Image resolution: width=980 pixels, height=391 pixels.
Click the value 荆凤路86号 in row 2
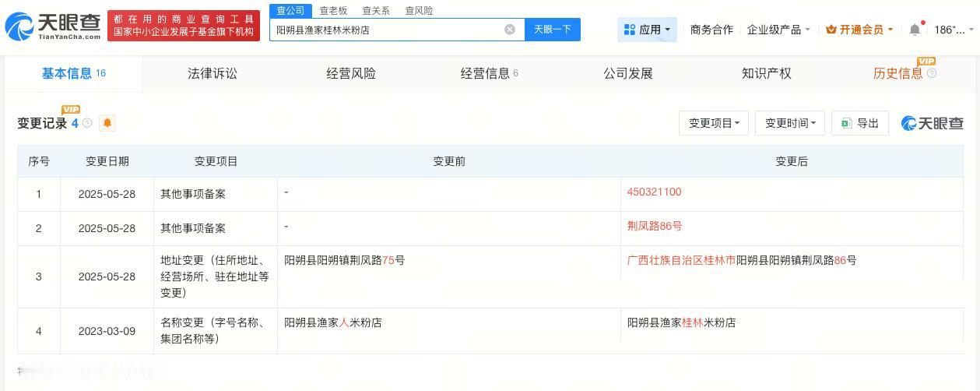(655, 226)
